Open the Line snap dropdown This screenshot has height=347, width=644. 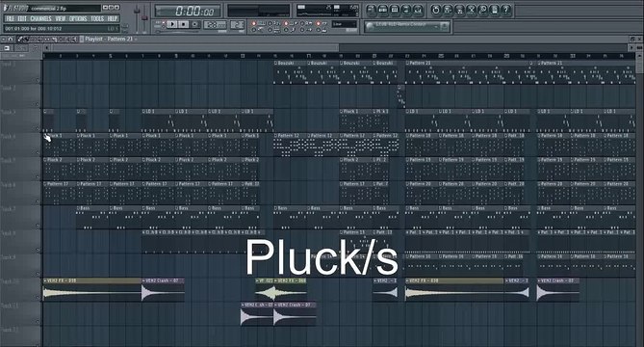click(345, 24)
